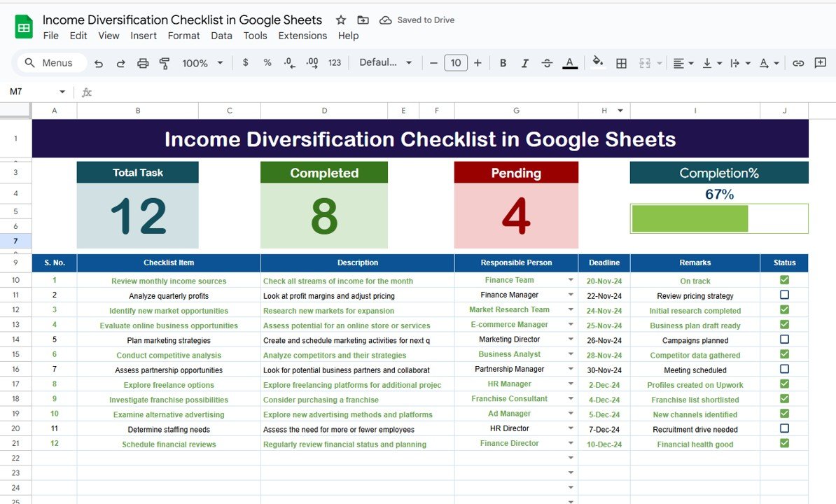Star this spreadsheet document
Viewport: 836px width, 504px height.
341,20
